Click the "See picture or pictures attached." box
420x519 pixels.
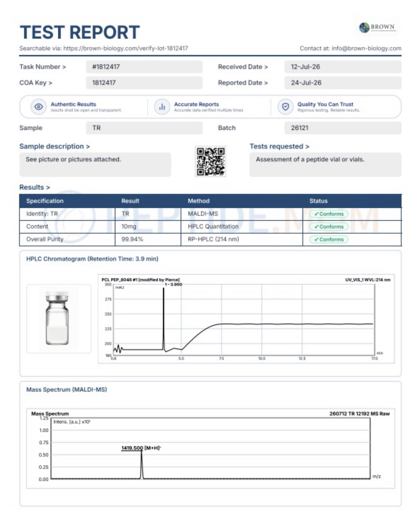tap(95, 165)
